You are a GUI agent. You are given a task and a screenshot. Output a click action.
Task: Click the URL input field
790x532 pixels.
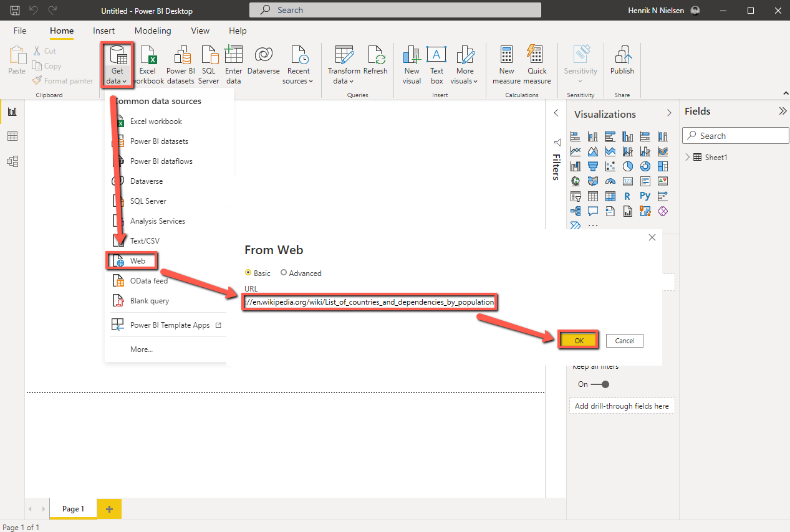point(370,302)
